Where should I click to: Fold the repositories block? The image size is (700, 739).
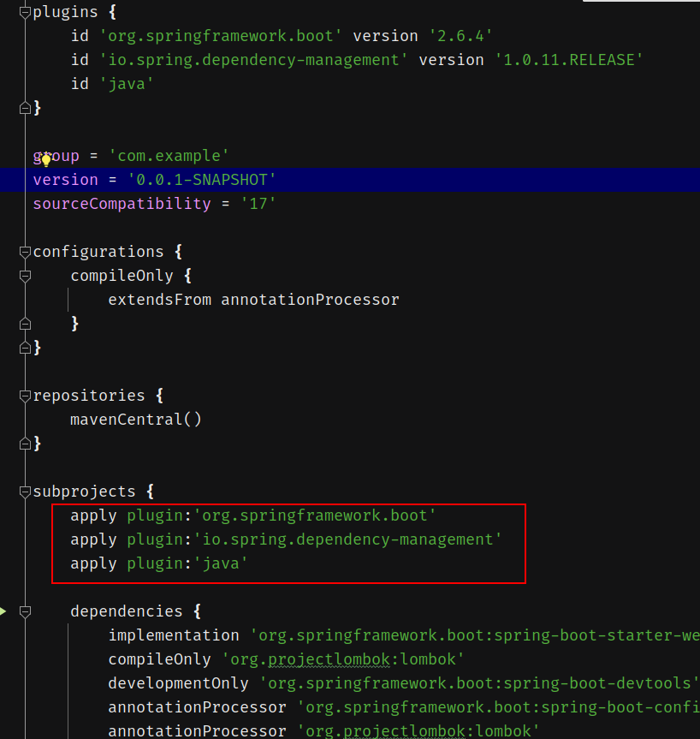[x=25, y=396]
